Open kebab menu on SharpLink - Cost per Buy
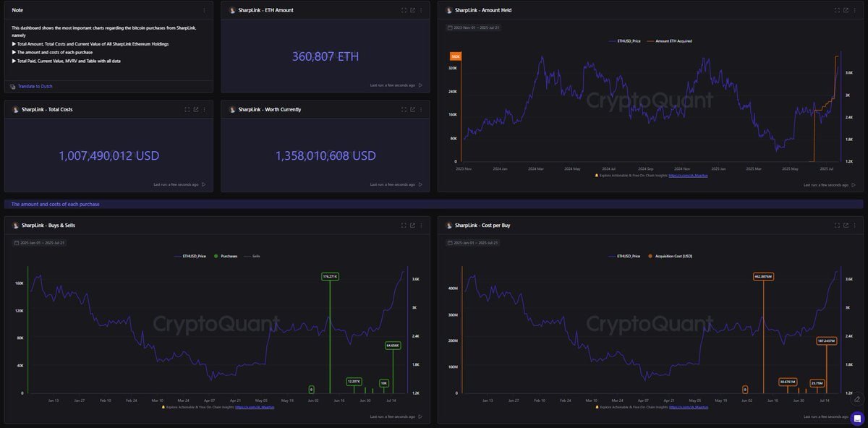 coord(855,225)
